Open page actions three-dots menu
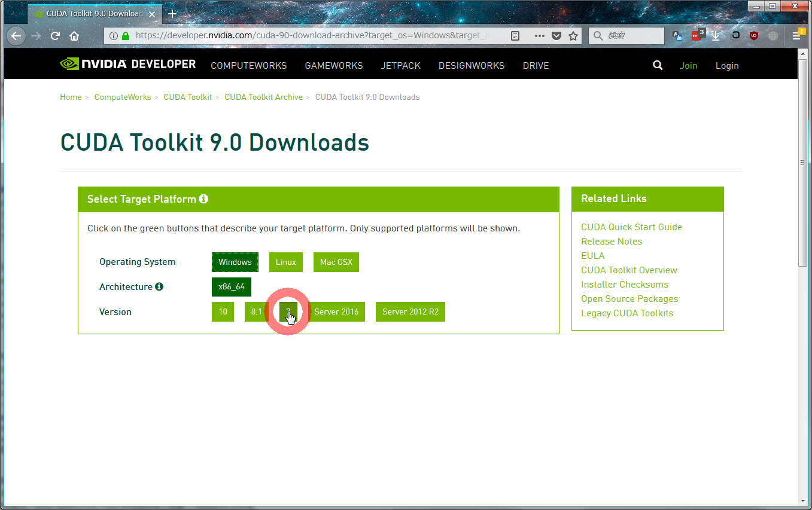Image resolution: width=812 pixels, height=510 pixels. pyautogui.click(x=540, y=36)
